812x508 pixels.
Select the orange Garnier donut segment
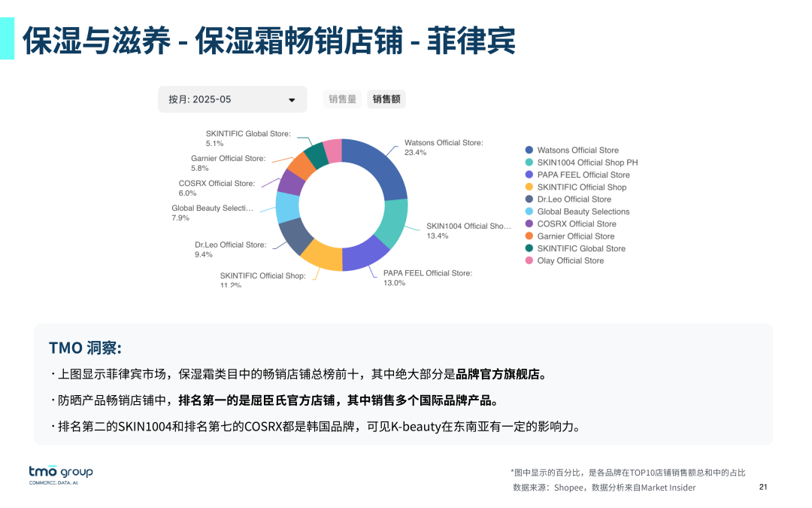(301, 166)
